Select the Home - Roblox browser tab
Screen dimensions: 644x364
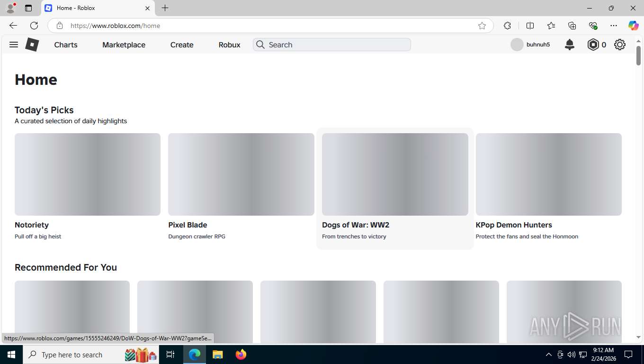tap(98, 8)
